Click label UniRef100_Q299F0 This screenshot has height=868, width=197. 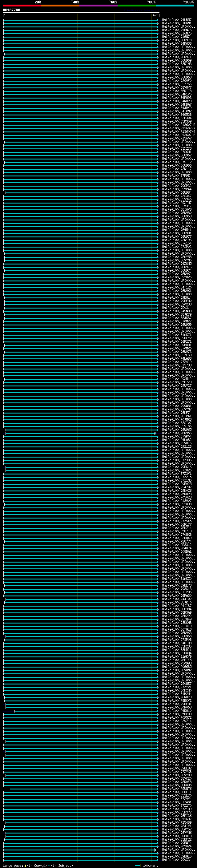(177, 81)
